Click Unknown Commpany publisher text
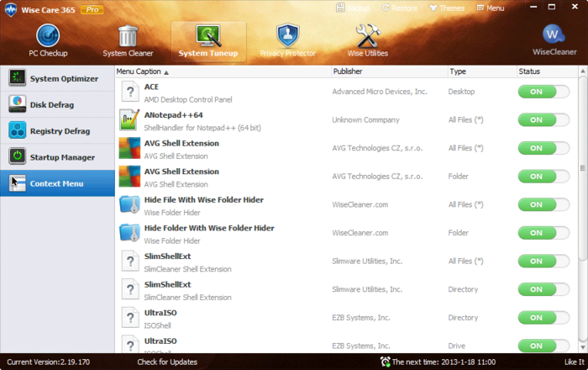The width and height of the screenshot is (588, 370). [365, 119]
